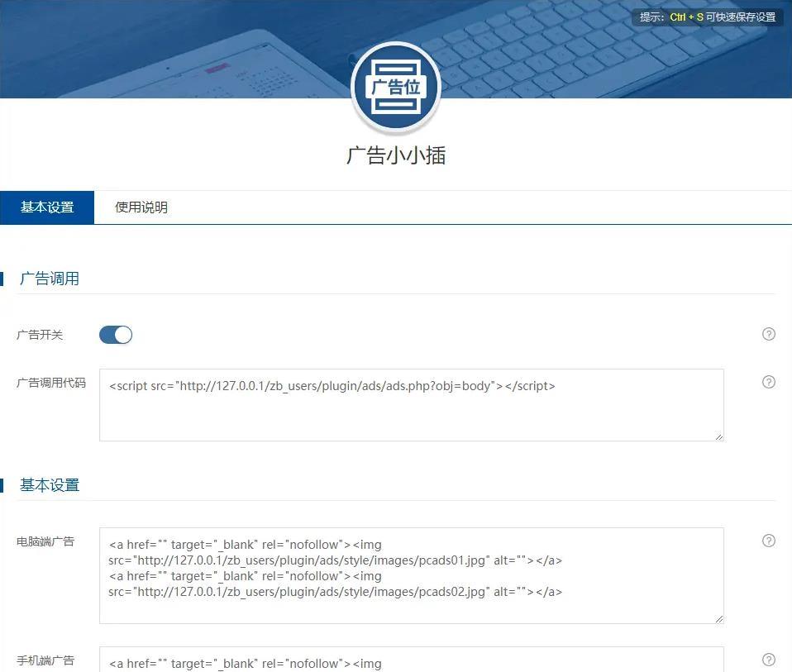Click the 电脑端广告 field label
This screenshot has width=792, height=672.
click(45, 541)
